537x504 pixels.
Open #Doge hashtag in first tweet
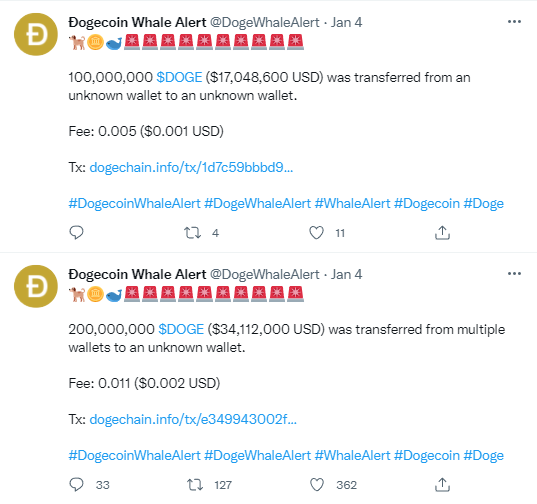(x=484, y=203)
